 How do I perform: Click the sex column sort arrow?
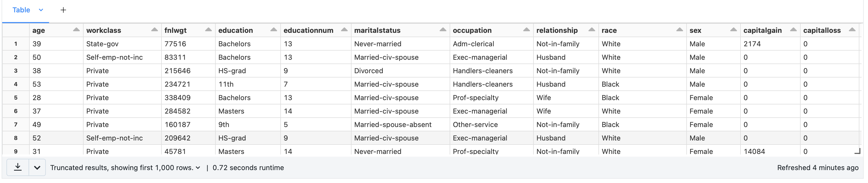(x=733, y=30)
